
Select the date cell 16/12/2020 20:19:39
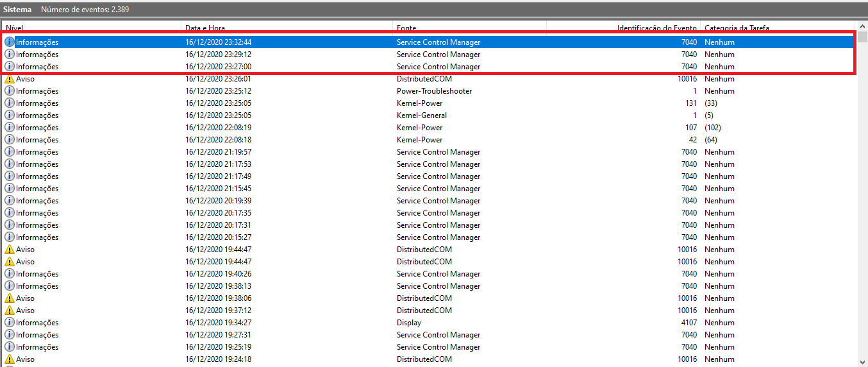coord(219,201)
